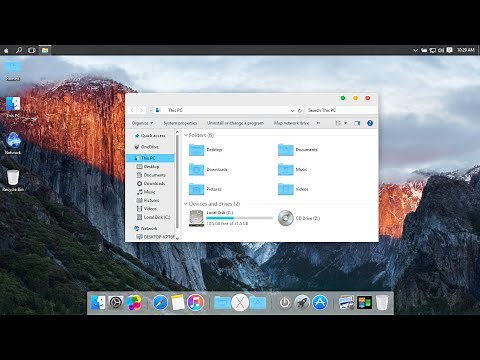The image size is (480, 360).
Task: Open search magnifier in top taskbar
Action: click(19, 50)
